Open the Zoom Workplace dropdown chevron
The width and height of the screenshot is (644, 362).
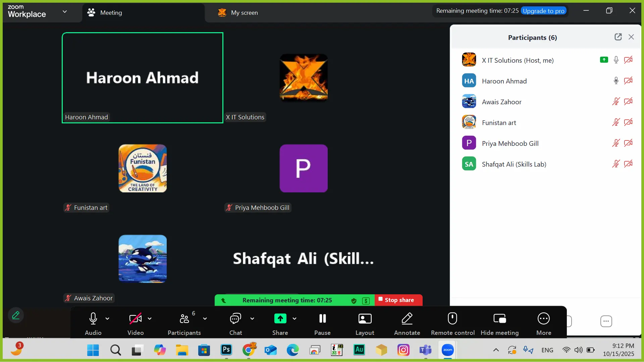pos(65,12)
